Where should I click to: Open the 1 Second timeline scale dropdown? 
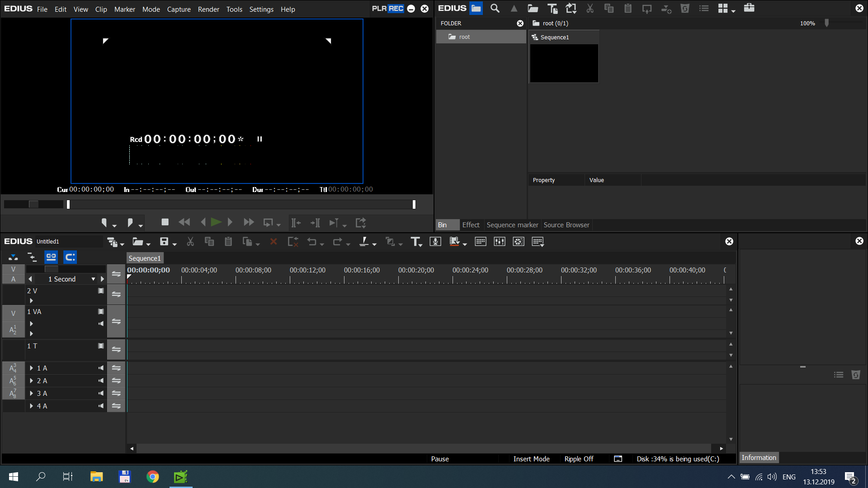click(x=93, y=279)
